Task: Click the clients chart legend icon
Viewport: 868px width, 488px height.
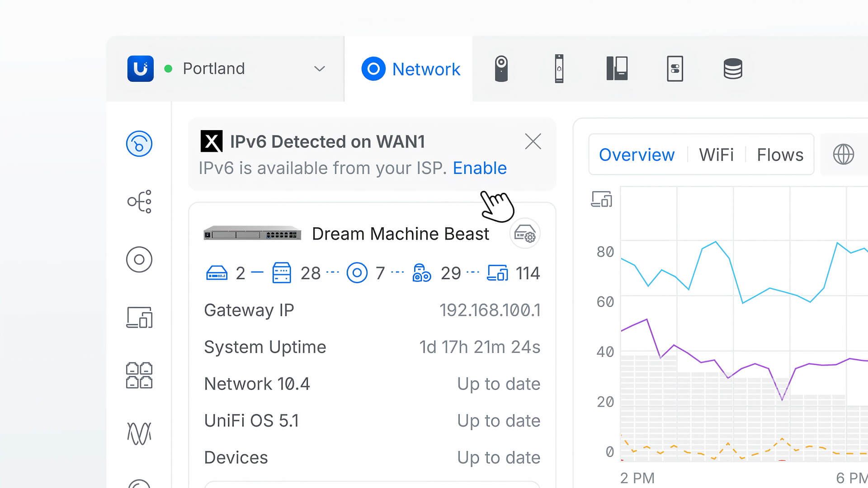Action: pyautogui.click(x=602, y=199)
